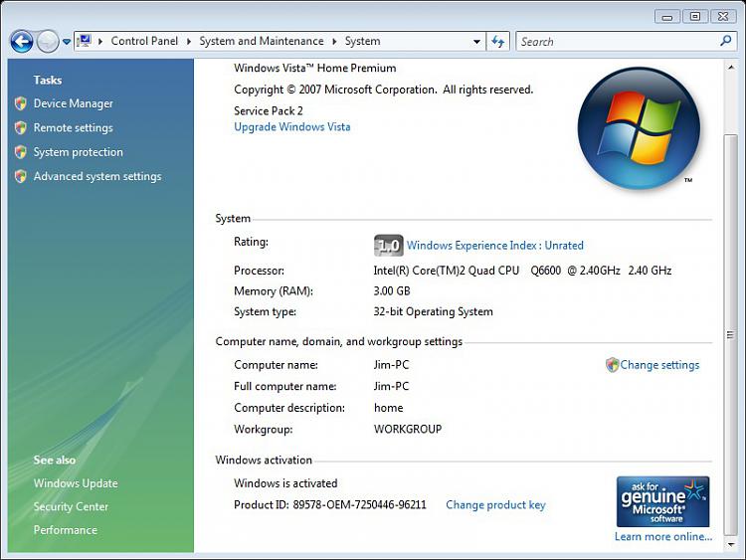Expand arrow after System and Maintenance
Image resolution: width=746 pixels, height=560 pixels.
[x=334, y=42]
